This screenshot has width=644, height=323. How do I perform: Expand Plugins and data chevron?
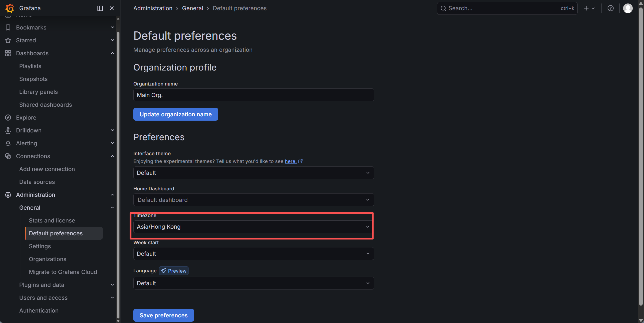tap(112, 285)
